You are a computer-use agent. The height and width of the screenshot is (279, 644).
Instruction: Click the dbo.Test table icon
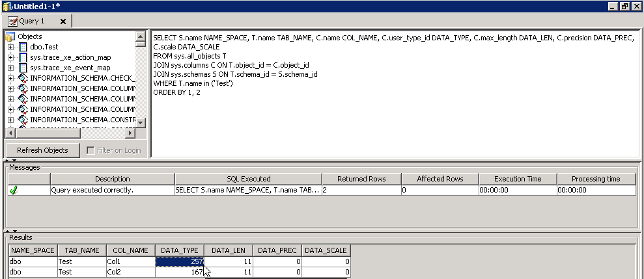pyautogui.click(x=23, y=47)
